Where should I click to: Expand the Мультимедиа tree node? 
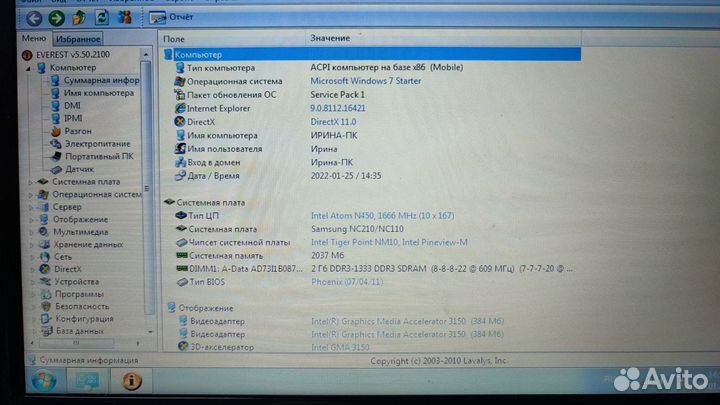33,232
